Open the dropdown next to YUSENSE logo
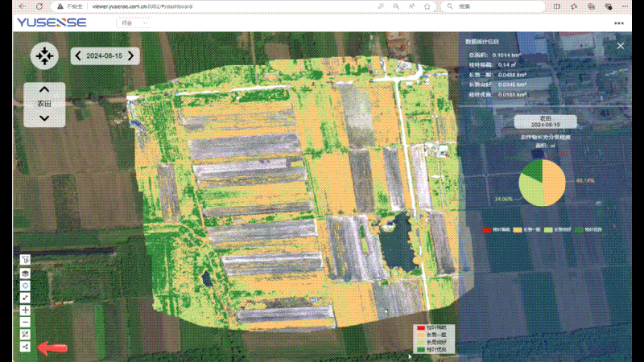 [129, 23]
